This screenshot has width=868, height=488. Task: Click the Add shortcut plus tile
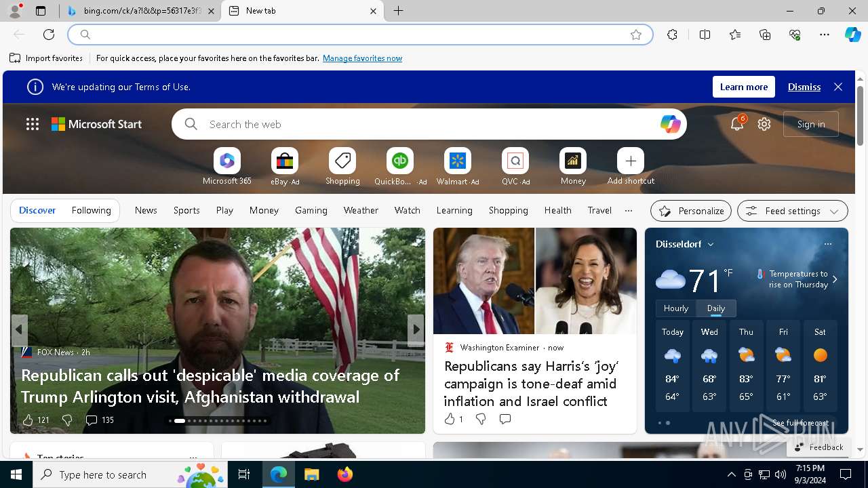pyautogui.click(x=631, y=161)
